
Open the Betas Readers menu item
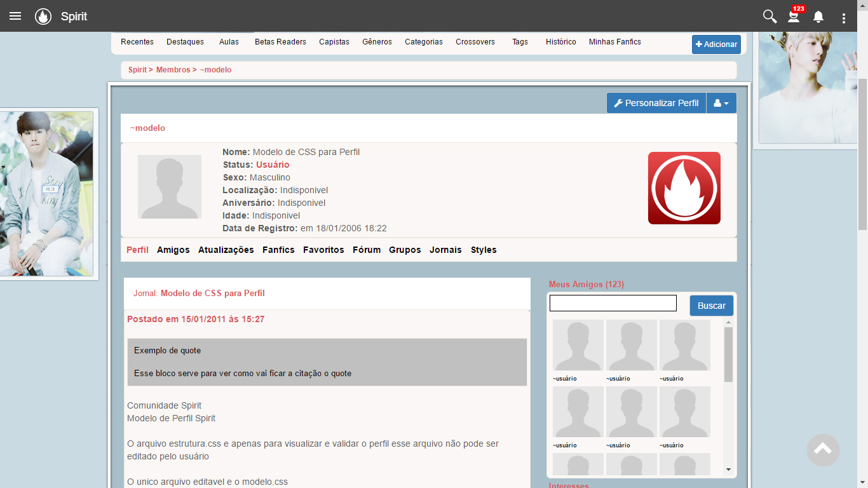tap(280, 42)
